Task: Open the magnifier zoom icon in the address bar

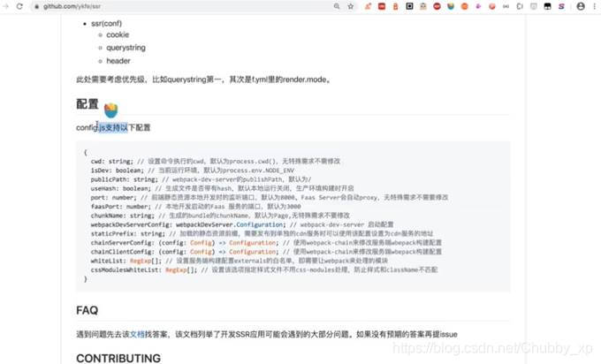Action: (337, 6)
